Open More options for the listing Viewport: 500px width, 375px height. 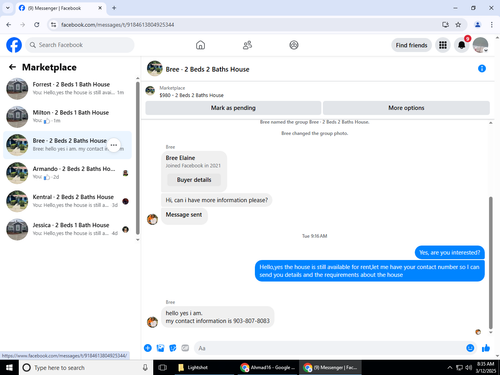[406, 108]
